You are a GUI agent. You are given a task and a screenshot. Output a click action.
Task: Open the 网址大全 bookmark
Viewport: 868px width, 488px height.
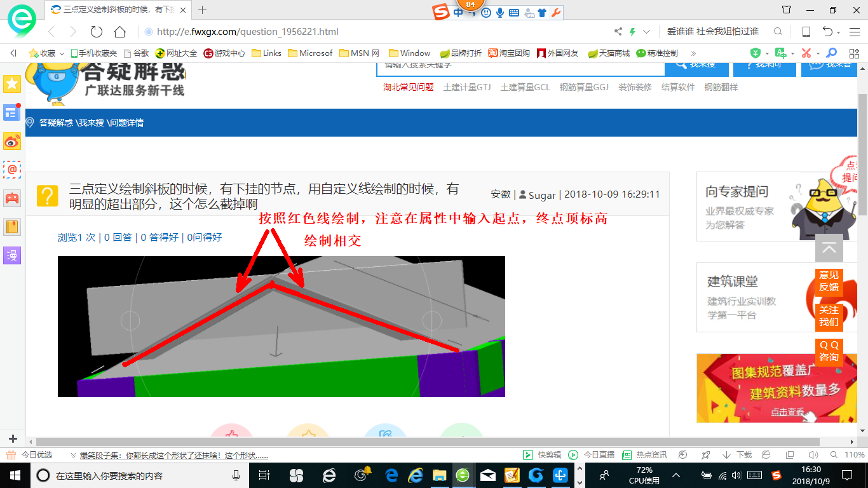[x=176, y=53]
